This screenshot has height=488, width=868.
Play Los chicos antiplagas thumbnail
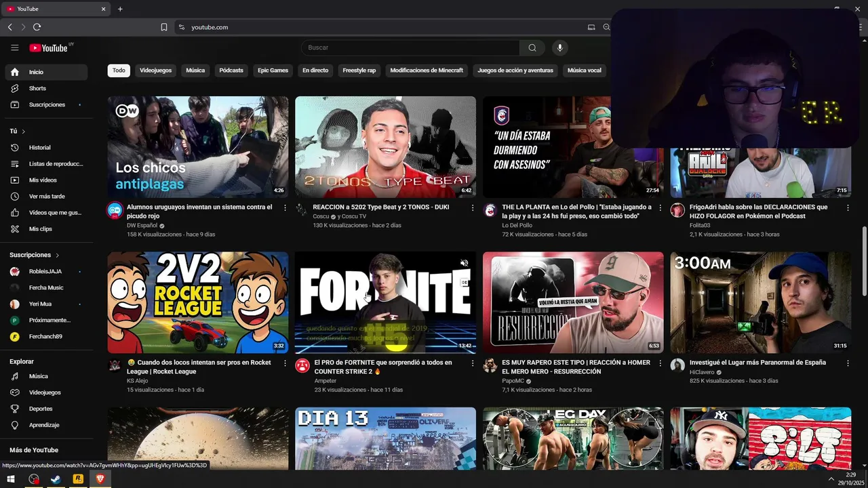tap(198, 146)
